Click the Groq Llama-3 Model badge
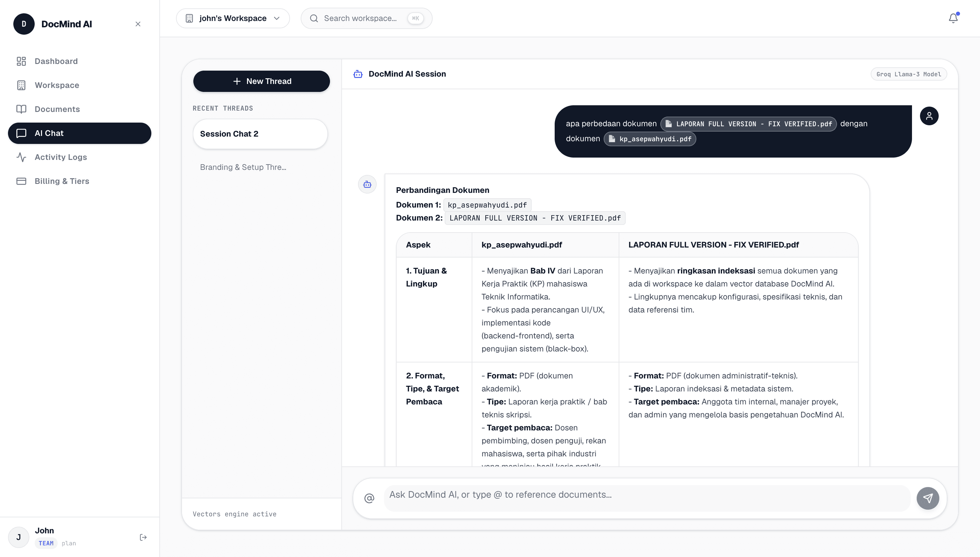The height and width of the screenshot is (557, 980). pyautogui.click(x=908, y=74)
